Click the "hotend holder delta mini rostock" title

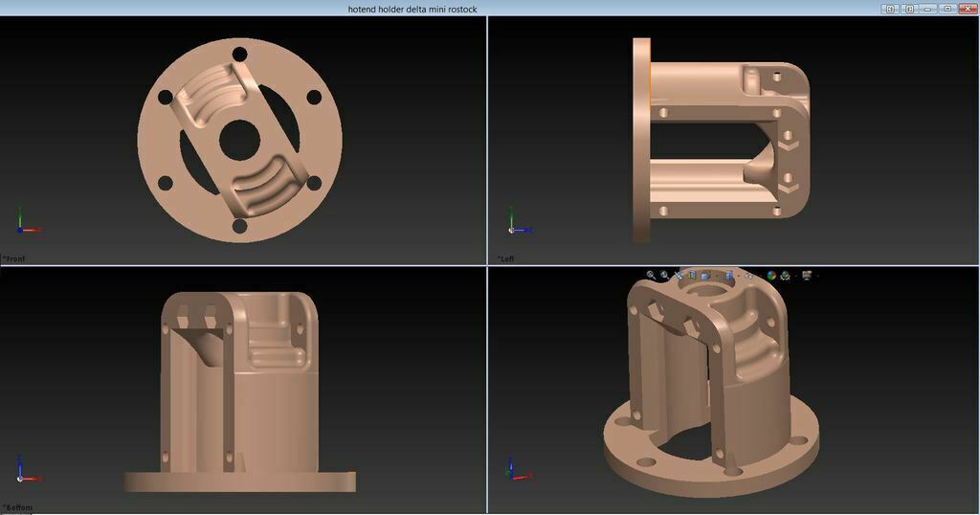pos(412,10)
